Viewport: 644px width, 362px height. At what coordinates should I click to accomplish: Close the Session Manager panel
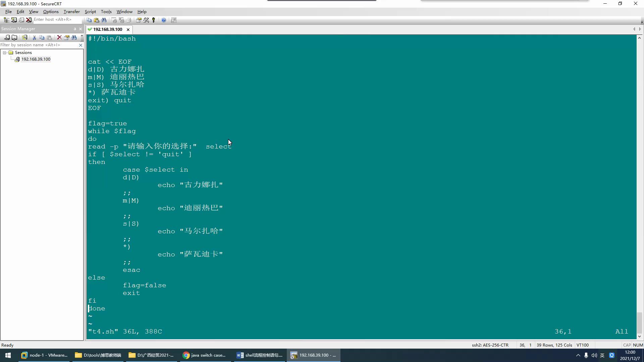tap(80, 29)
